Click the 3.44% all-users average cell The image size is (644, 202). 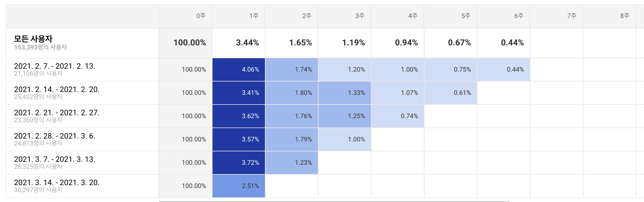(247, 43)
